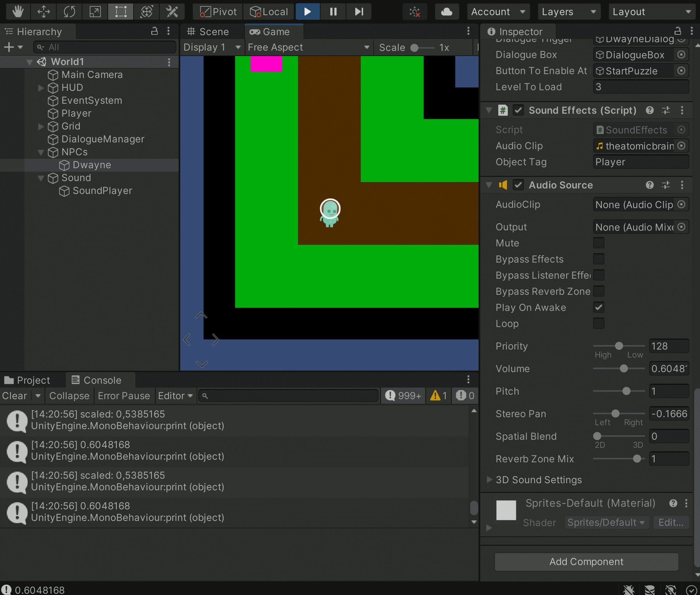Expand 3D Sound Settings section
This screenshot has height=595, width=700.
coord(490,479)
